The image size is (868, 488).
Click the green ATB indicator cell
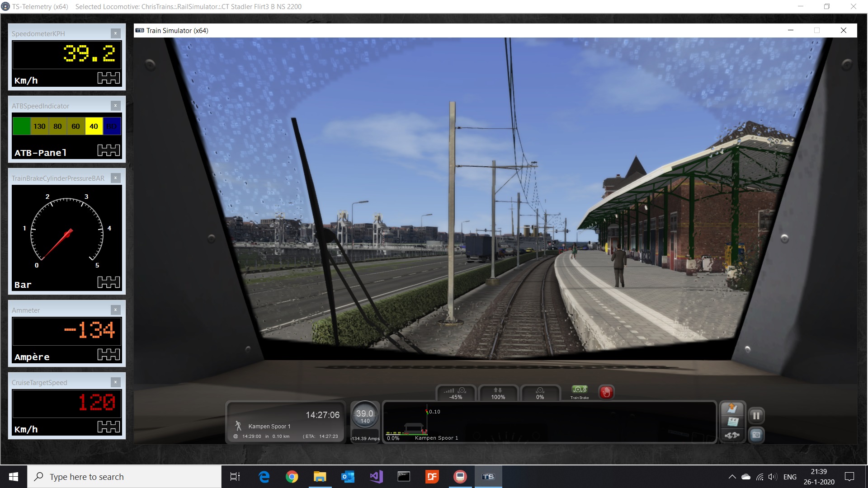pyautogui.click(x=21, y=127)
